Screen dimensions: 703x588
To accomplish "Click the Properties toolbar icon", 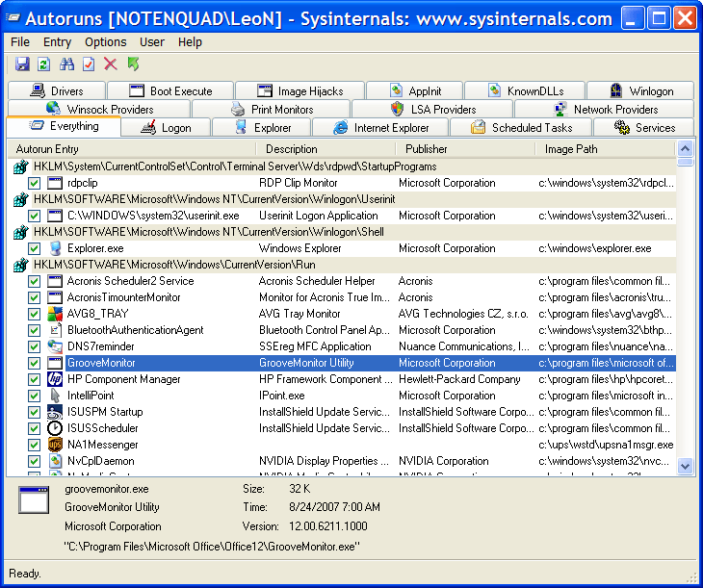I will pos(89,64).
